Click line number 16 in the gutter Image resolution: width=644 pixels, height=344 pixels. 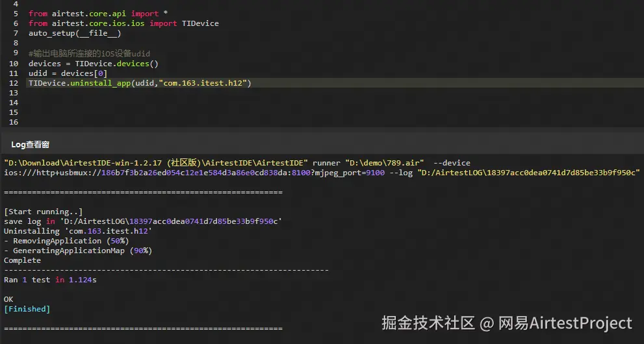tap(14, 122)
